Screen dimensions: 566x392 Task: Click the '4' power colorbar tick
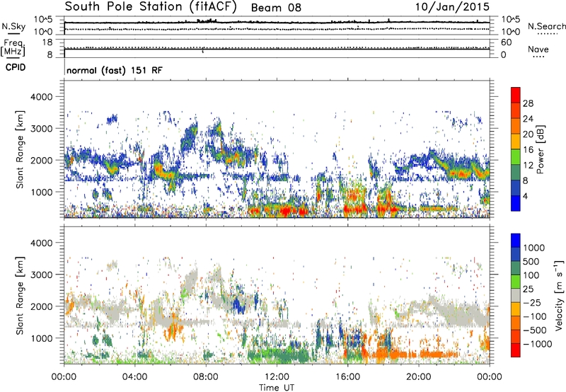[x=526, y=196]
